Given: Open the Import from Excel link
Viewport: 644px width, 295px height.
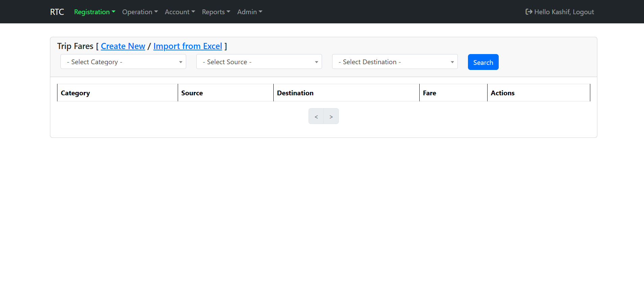Looking at the screenshot, I should [188, 46].
